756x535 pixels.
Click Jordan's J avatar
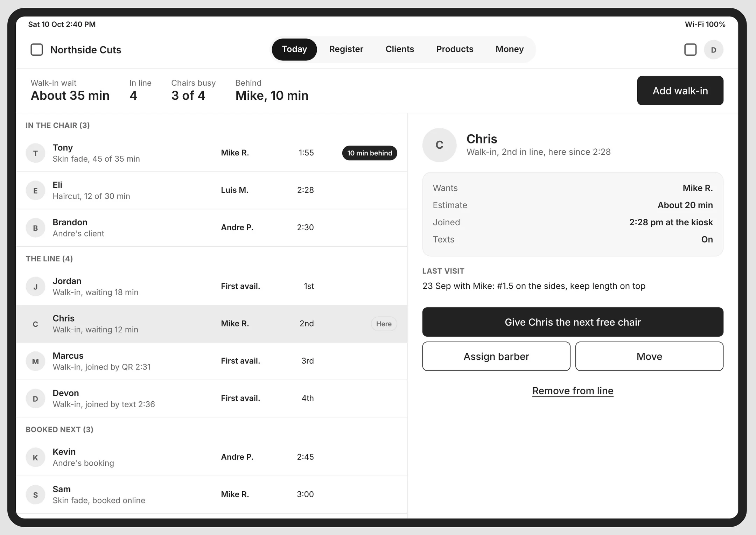point(35,287)
